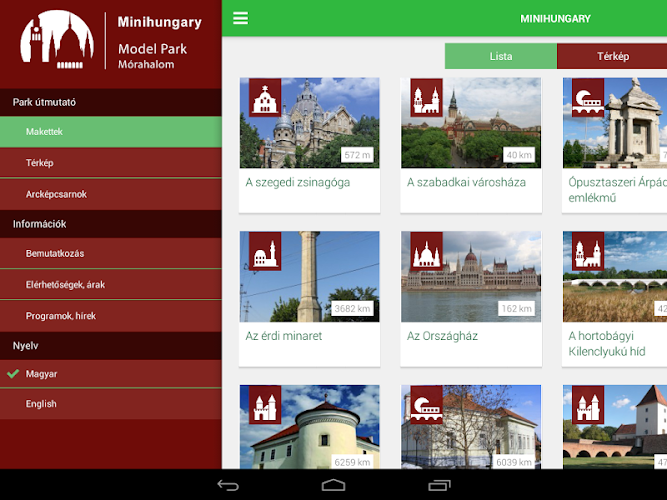Open Ópusztaszeri Árpád emlékmű title
667x500 pixels.
(618, 190)
